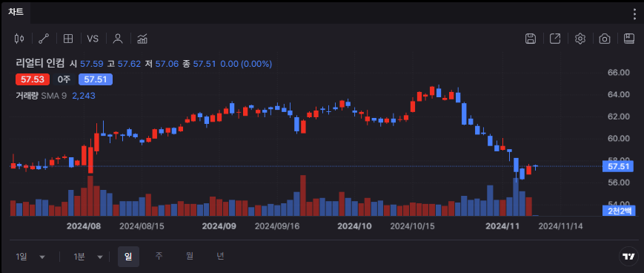Click the 2024/08/15 date axis label
The image size is (644, 273).
142,226
